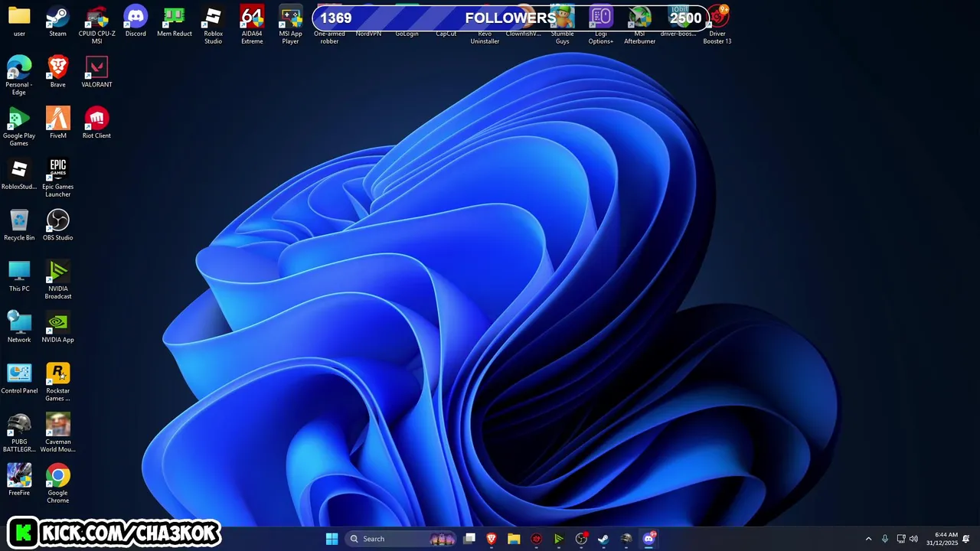Switch to OBS Studio in taskbar
This screenshot has height=551, width=980.
click(x=581, y=539)
